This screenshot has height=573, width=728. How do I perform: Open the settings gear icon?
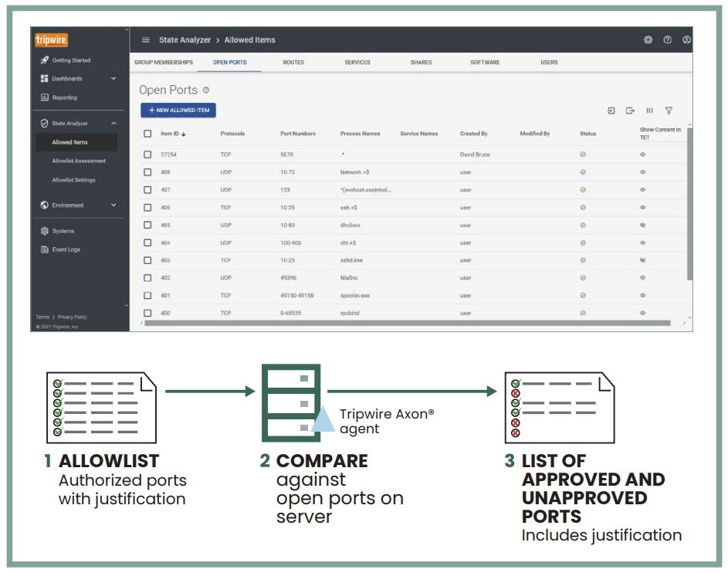[648, 40]
